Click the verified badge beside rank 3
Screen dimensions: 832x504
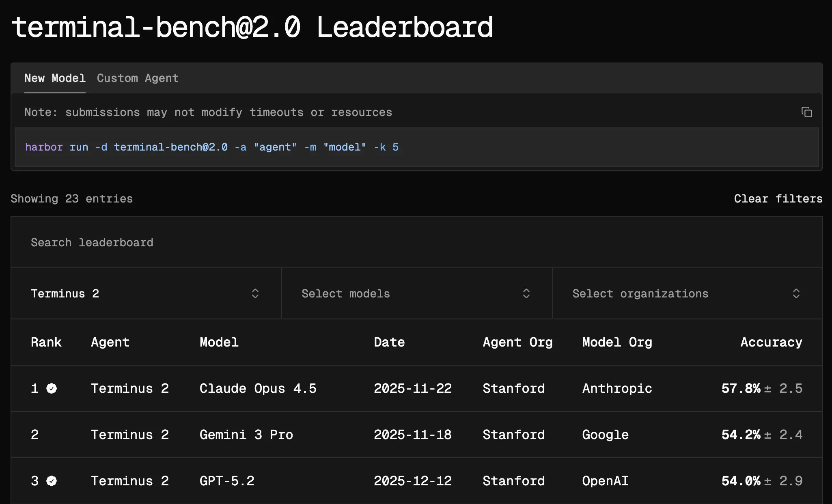point(52,481)
